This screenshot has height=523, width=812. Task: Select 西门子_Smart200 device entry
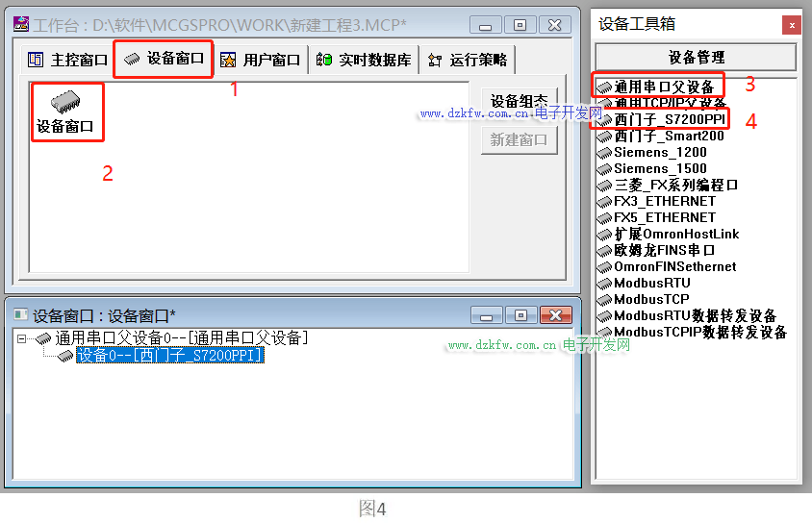[669, 137]
